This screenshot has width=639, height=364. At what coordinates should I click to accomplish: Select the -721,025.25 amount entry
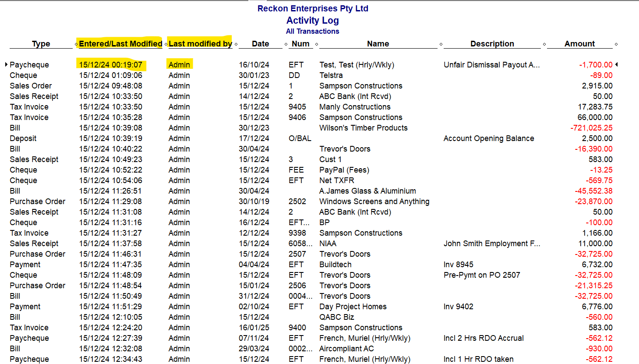pos(591,128)
